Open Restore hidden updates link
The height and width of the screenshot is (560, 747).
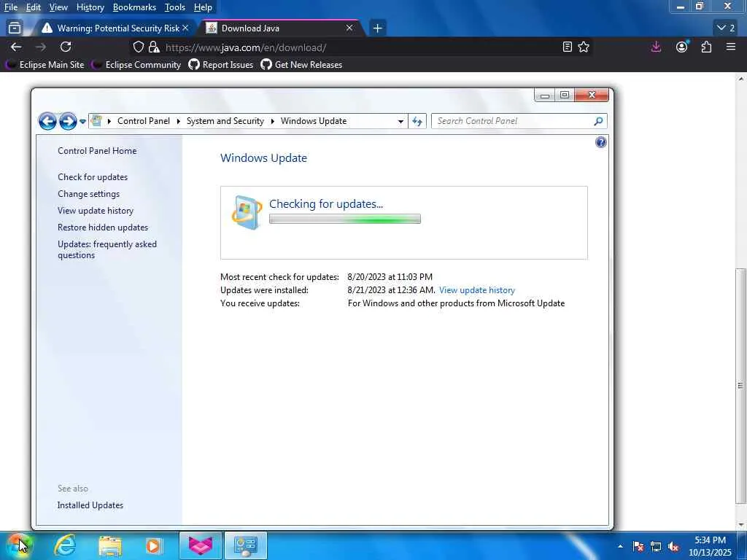(103, 227)
